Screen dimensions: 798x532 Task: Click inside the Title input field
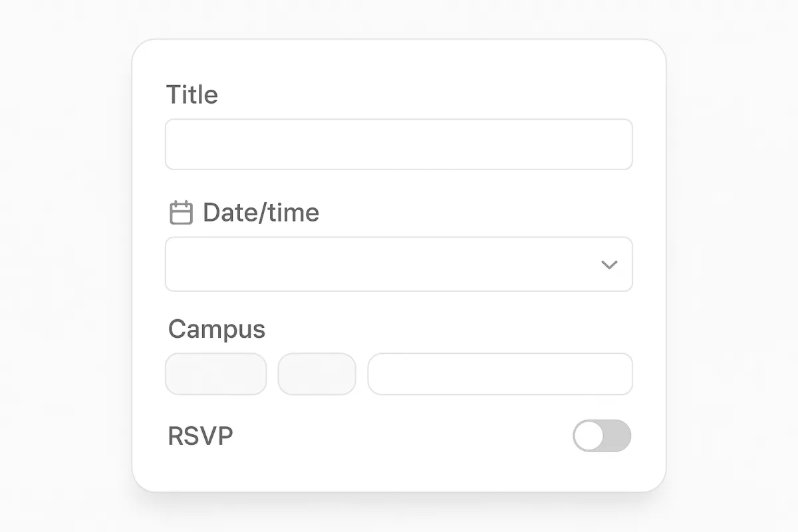tap(399, 144)
